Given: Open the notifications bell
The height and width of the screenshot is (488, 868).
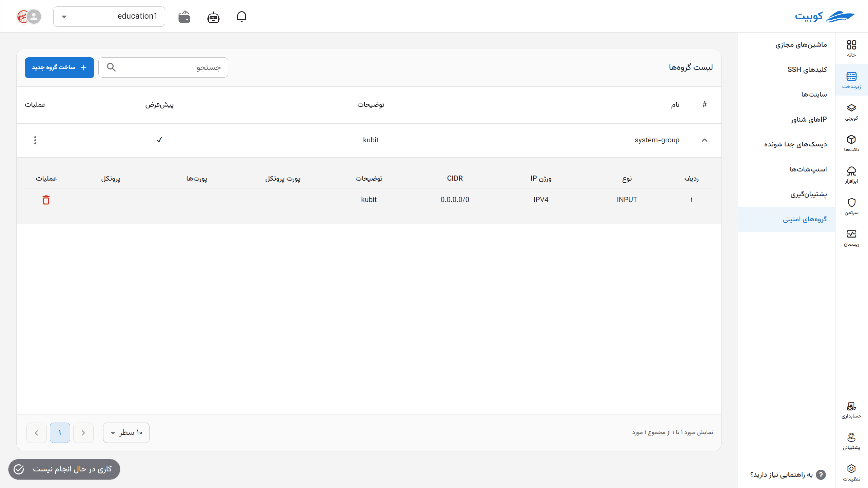Looking at the screenshot, I should [241, 16].
